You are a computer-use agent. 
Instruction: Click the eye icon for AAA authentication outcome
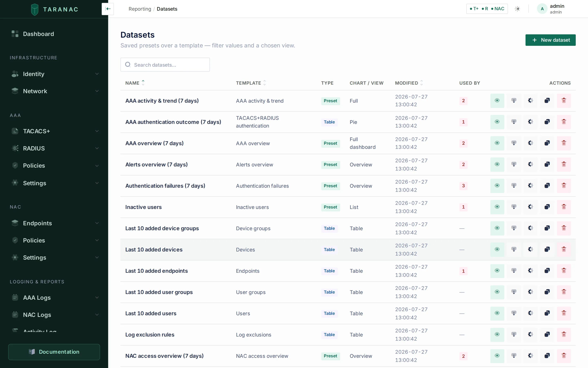(x=497, y=122)
